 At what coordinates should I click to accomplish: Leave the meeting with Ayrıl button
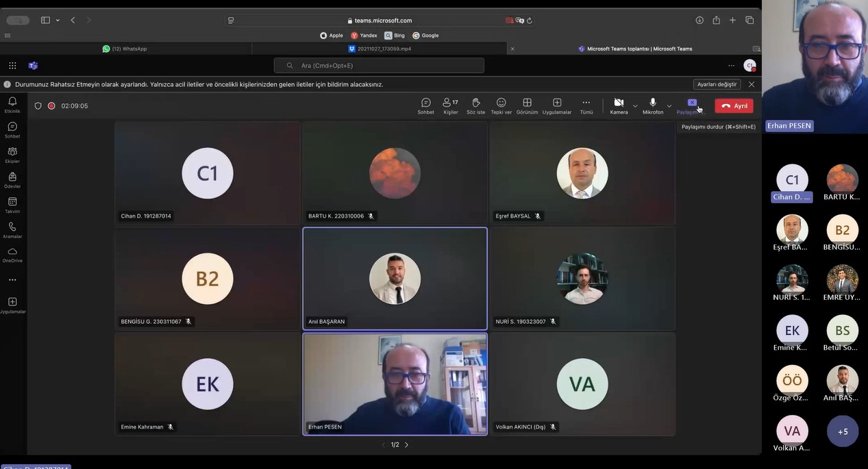click(734, 106)
